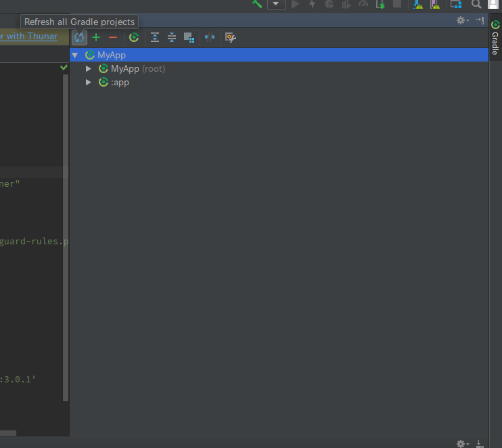
Task: Click the bottom panel hide icon
Action: [480, 444]
